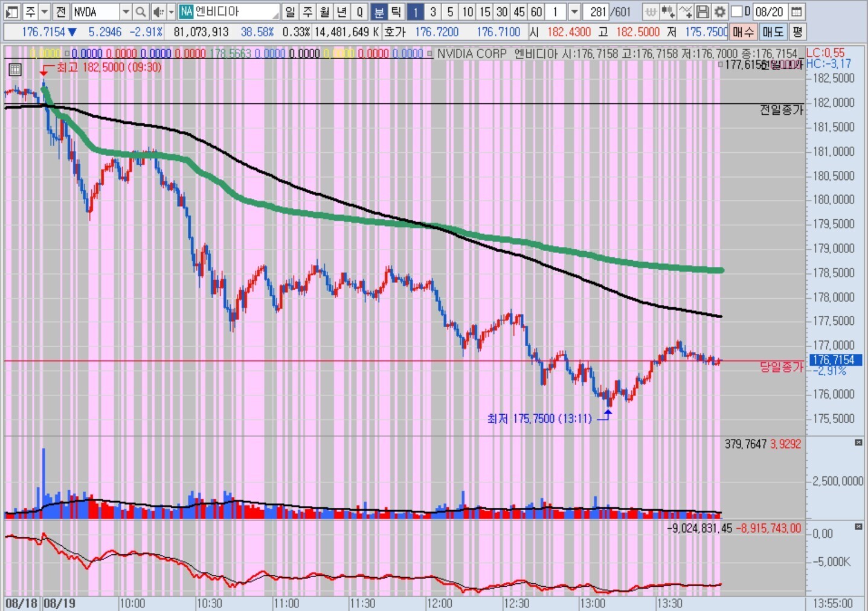Click the add candle chart icon
Screen dimensions: 868x611
668,11
